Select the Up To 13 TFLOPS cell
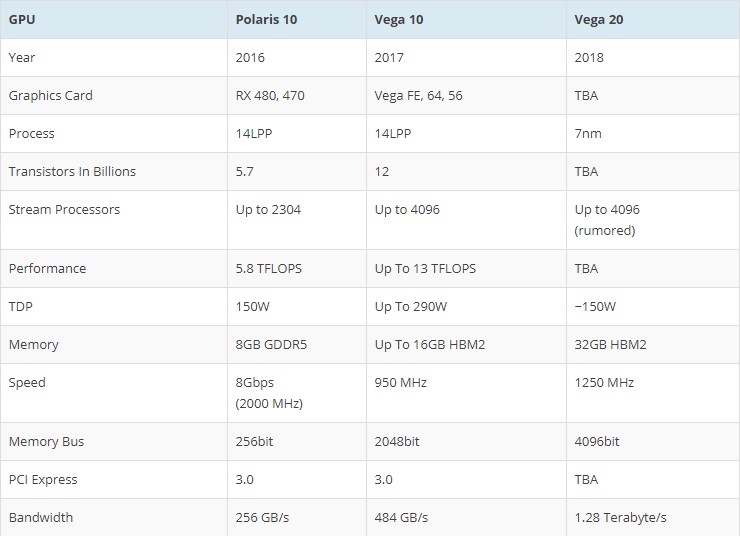 [425, 269]
